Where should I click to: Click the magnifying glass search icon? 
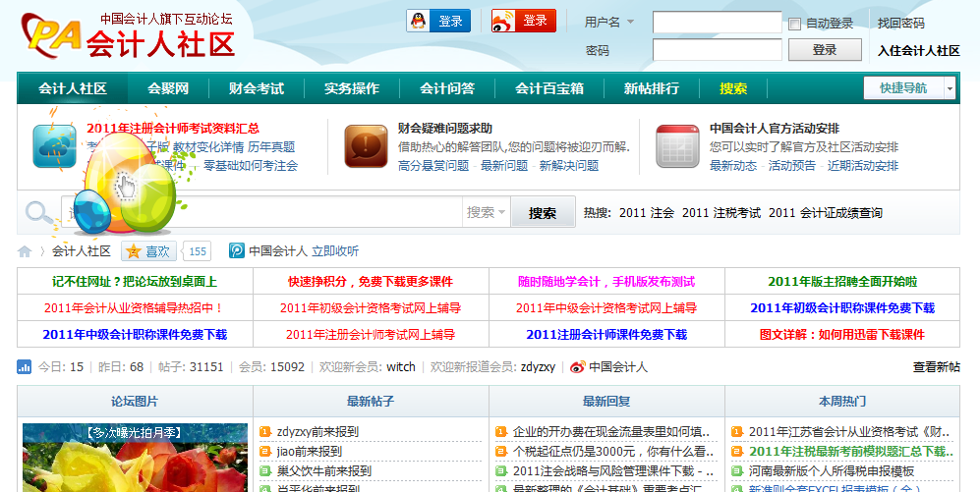tap(39, 213)
